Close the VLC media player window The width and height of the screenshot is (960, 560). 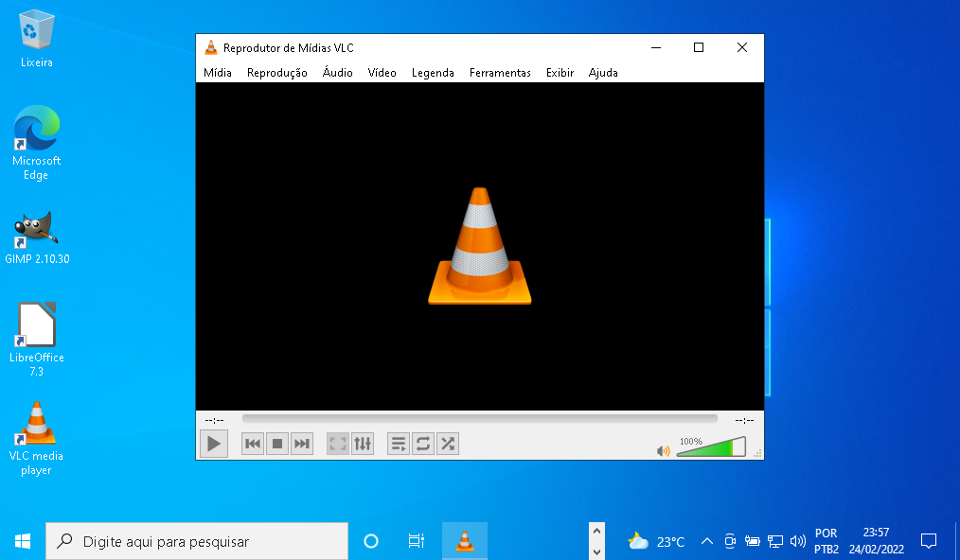click(x=742, y=47)
